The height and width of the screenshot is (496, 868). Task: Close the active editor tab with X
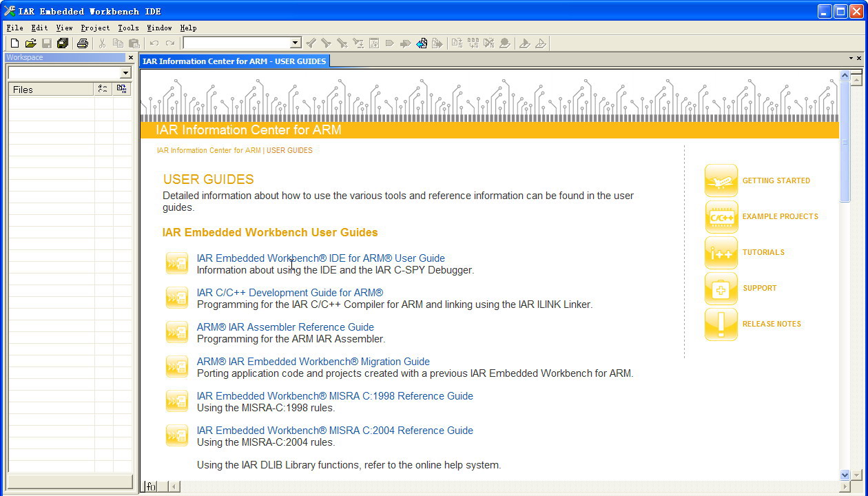coord(859,59)
